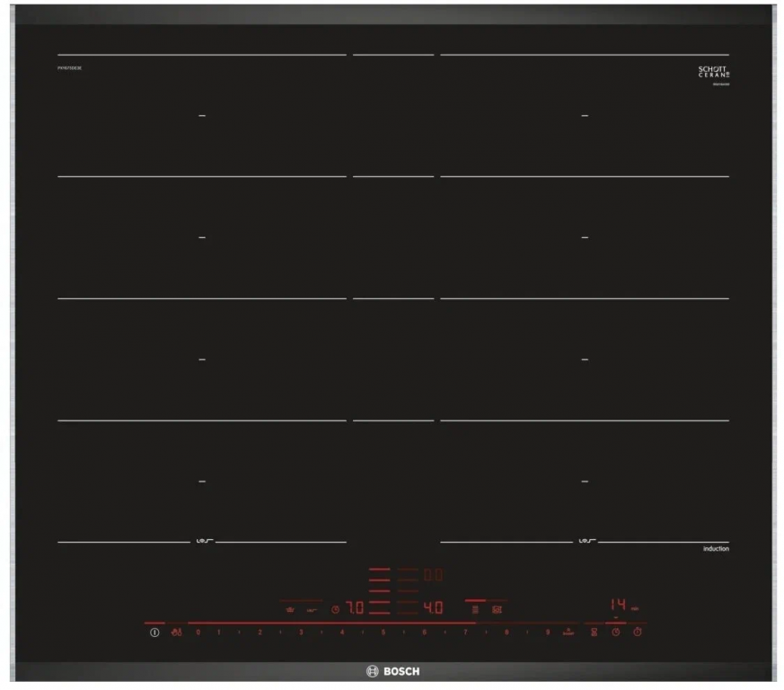784x690 pixels.
Task: Tap the timer display showing 14 min
Action: [x=618, y=605]
